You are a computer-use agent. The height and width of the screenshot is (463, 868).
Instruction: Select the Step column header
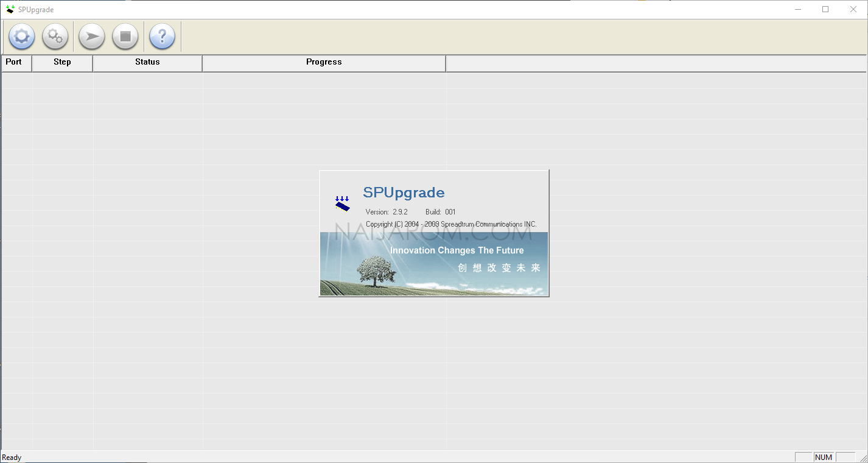pos(62,63)
